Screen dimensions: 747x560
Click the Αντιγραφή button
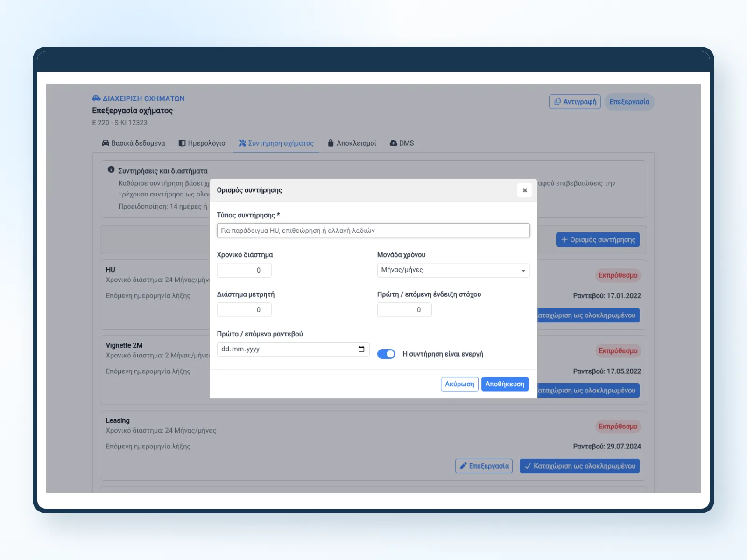point(575,102)
